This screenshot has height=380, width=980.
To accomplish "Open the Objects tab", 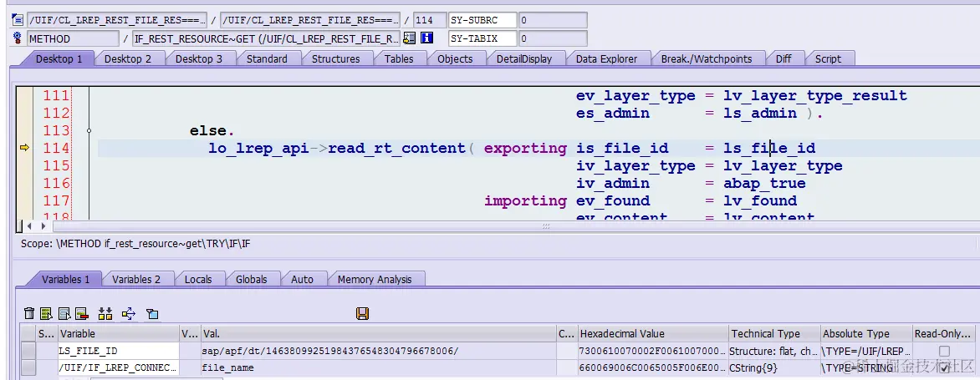I will point(455,58).
